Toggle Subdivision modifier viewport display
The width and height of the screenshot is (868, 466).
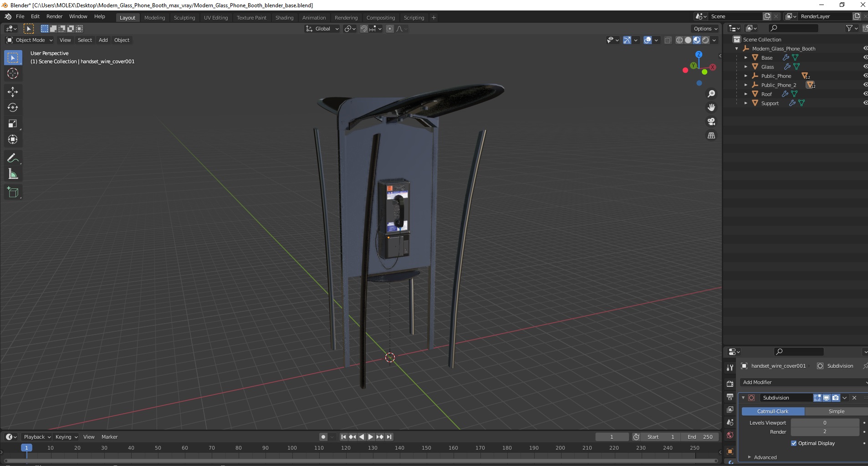tap(827, 398)
